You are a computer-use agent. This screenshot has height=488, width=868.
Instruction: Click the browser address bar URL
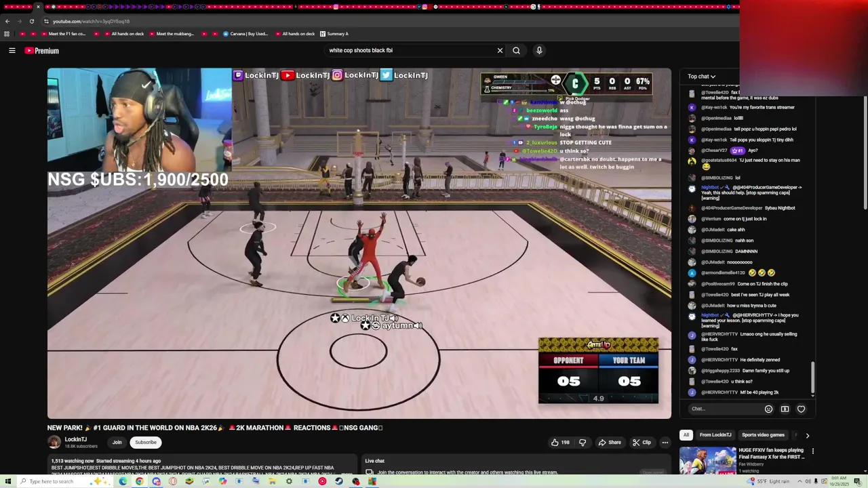tap(91, 21)
